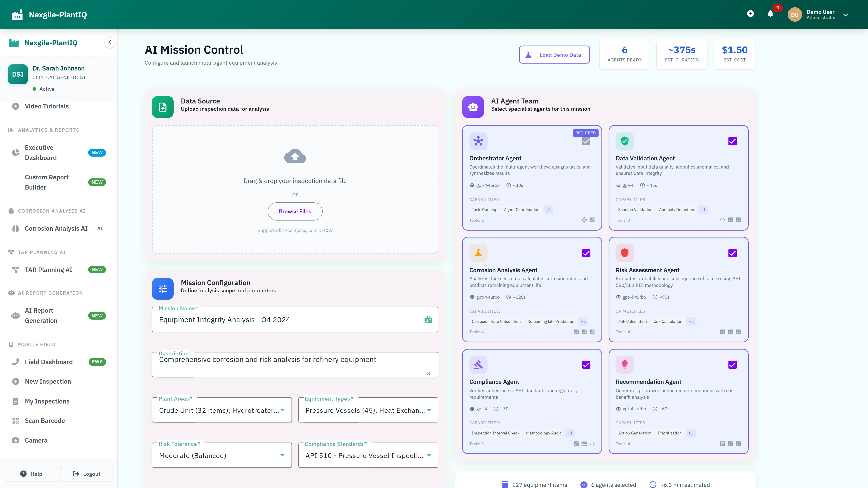The image size is (868, 488).
Task: Click the Recommendation Agent lightbulb icon
Action: (x=624, y=364)
